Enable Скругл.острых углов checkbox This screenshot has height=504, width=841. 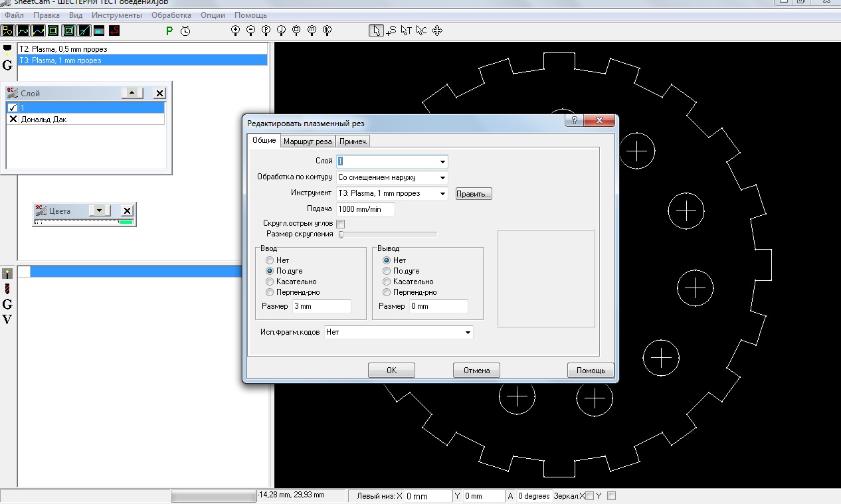(x=341, y=224)
